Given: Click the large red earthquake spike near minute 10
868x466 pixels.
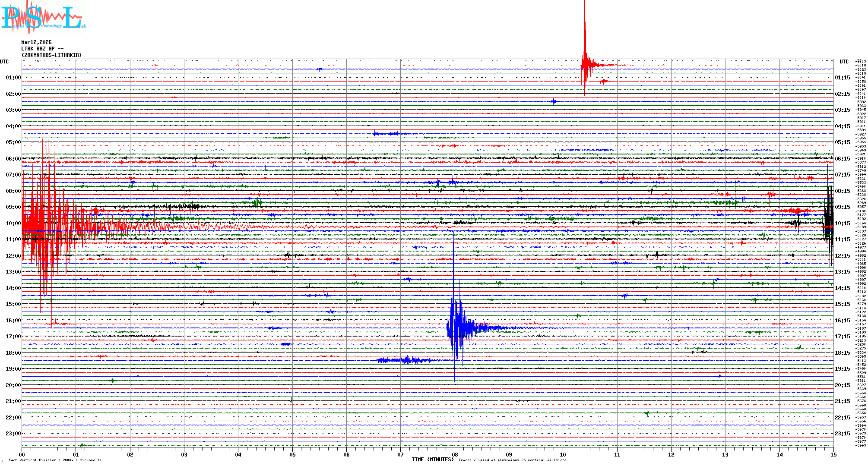Looking at the screenshot, I should (585, 65).
